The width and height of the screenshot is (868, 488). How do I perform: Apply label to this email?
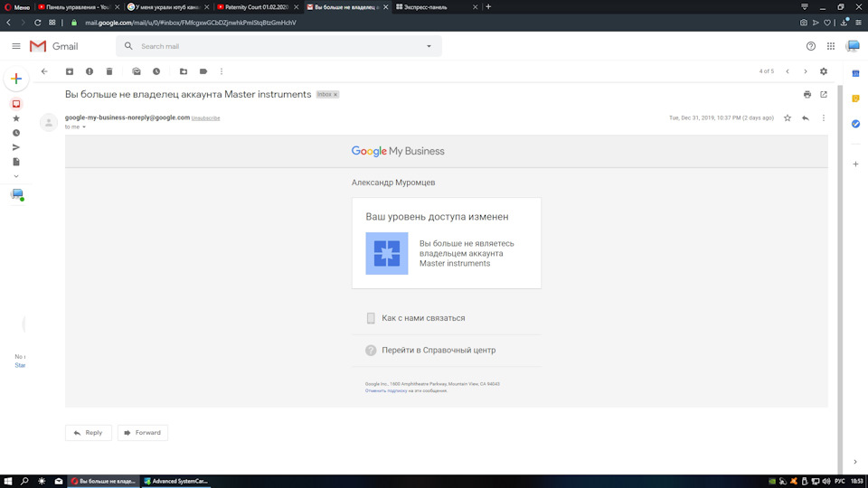click(x=203, y=71)
